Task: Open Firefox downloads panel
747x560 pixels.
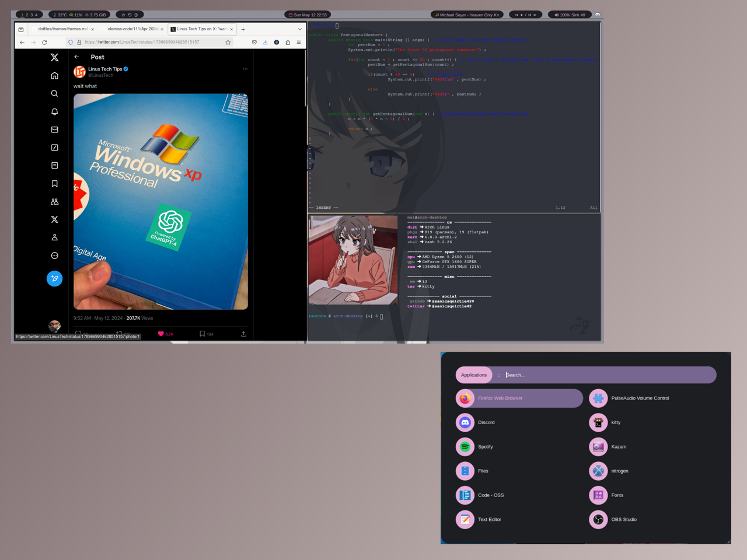Action: [x=265, y=42]
